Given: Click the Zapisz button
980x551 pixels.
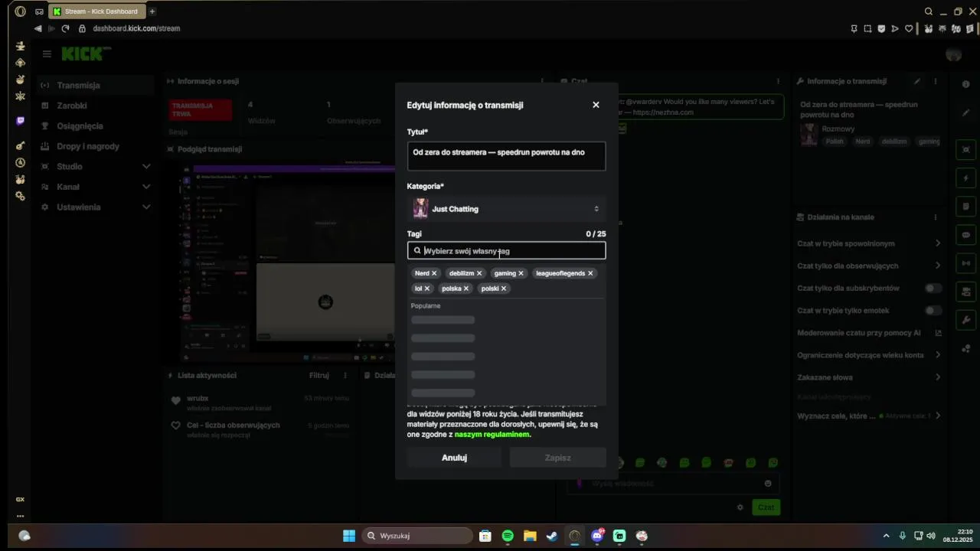Looking at the screenshot, I should click(557, 458).
